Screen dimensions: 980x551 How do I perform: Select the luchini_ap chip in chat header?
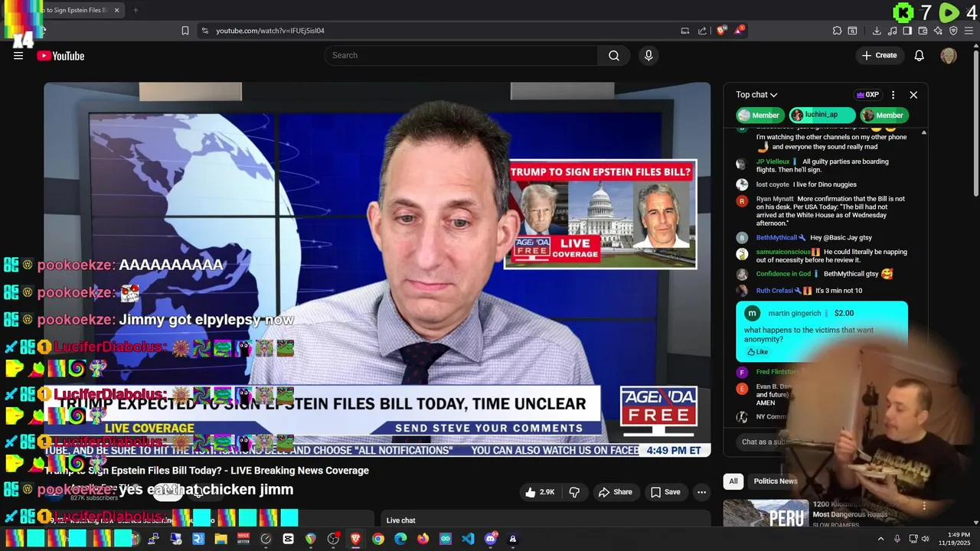[822, 115]
